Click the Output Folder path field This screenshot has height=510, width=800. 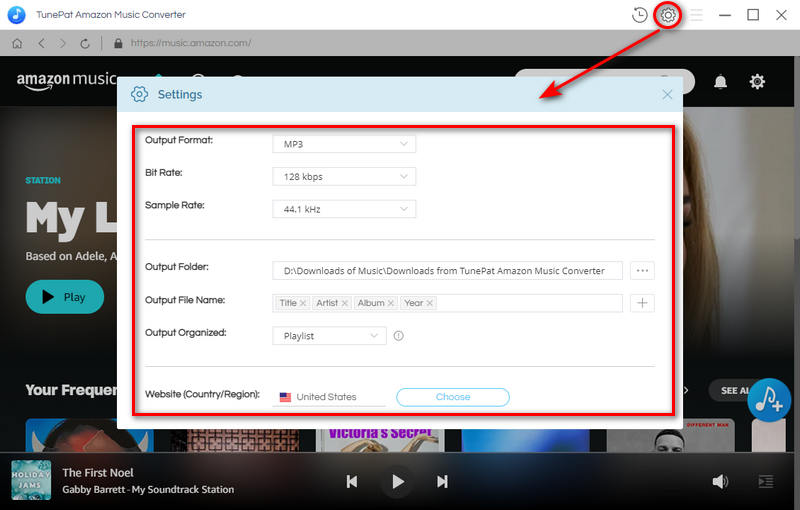tap(447, 270)
